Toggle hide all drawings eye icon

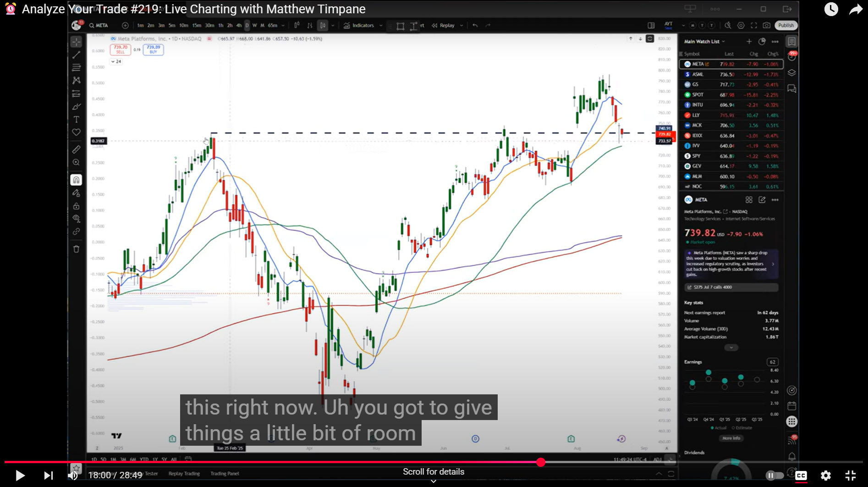point(76,219)
